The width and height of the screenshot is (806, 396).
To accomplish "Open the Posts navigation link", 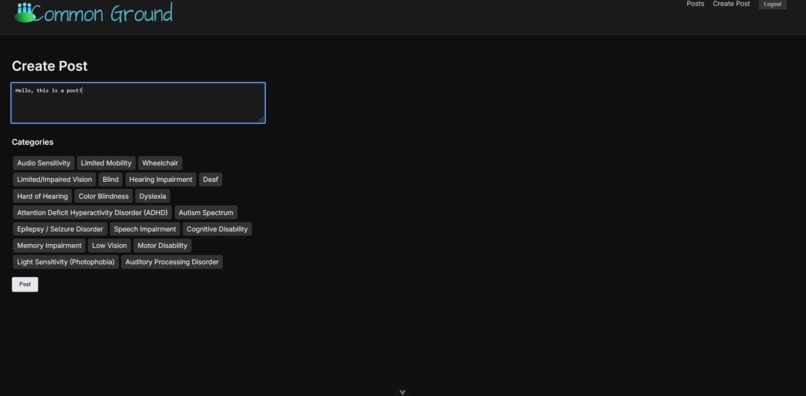I will click(x=695, y=4).
